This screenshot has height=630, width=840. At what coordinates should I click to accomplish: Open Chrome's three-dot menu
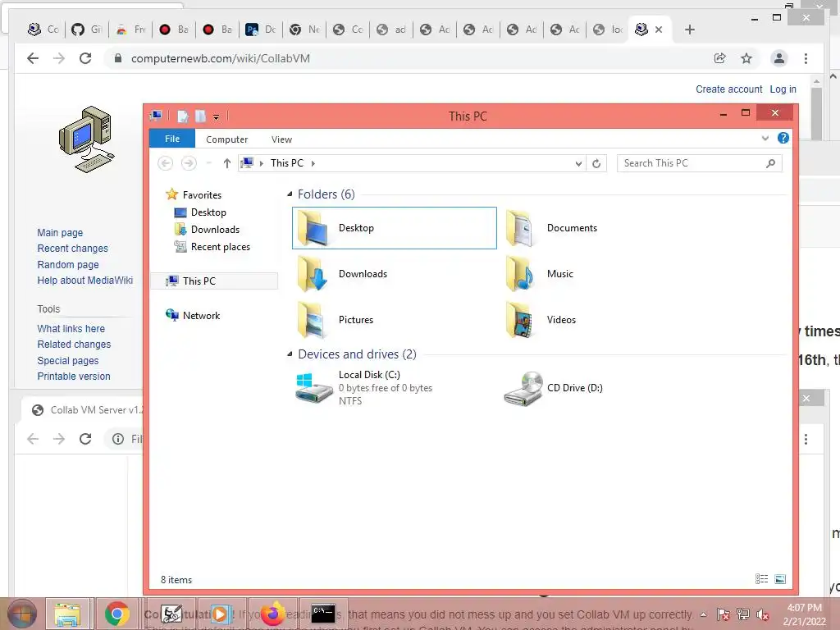tap(806, 58)
